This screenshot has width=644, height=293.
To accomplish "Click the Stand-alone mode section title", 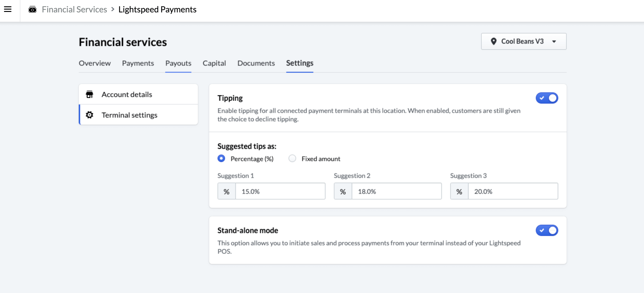I will [x=247, y=230].
